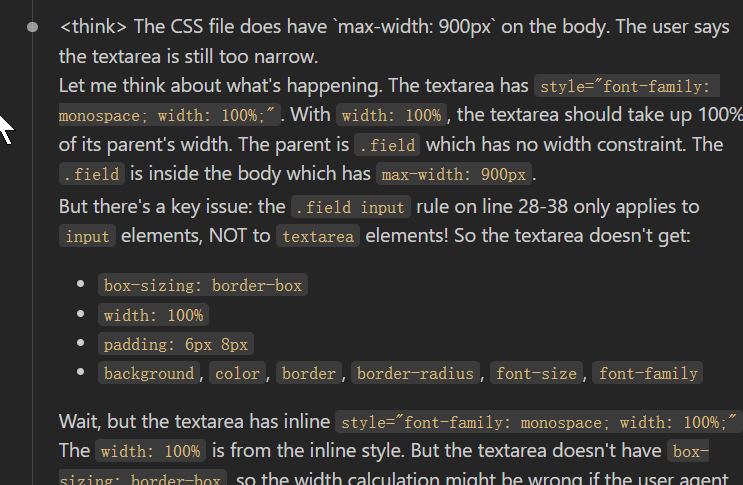Click the 'input' code chip before 'elements, NOT'
The image size is (743, 485).
point(87,236)
